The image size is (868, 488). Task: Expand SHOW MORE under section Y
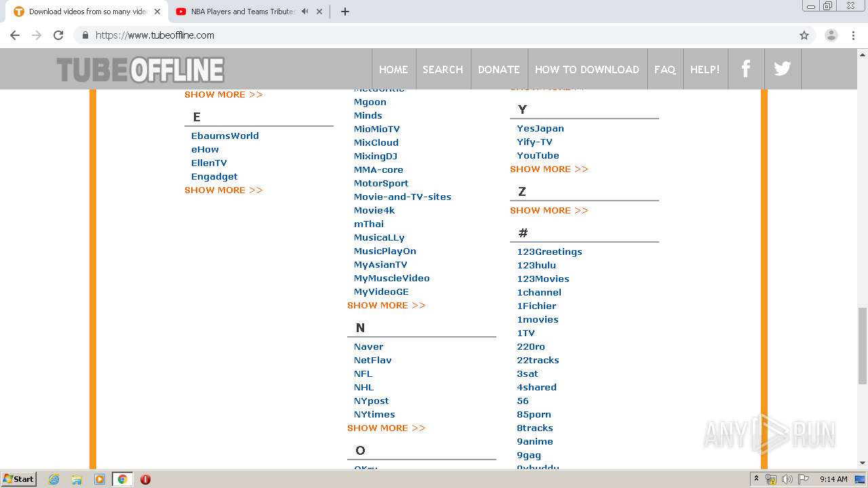(x=549, y=169)
